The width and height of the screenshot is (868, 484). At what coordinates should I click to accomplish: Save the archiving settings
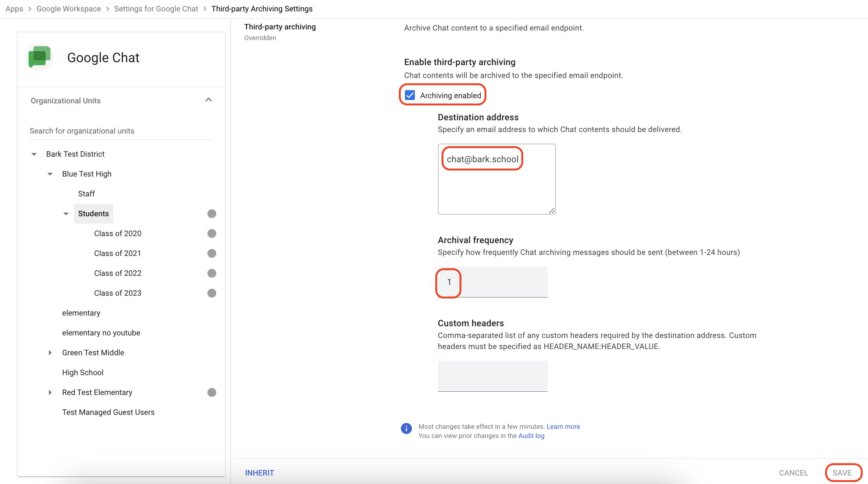tap(842, 473)
